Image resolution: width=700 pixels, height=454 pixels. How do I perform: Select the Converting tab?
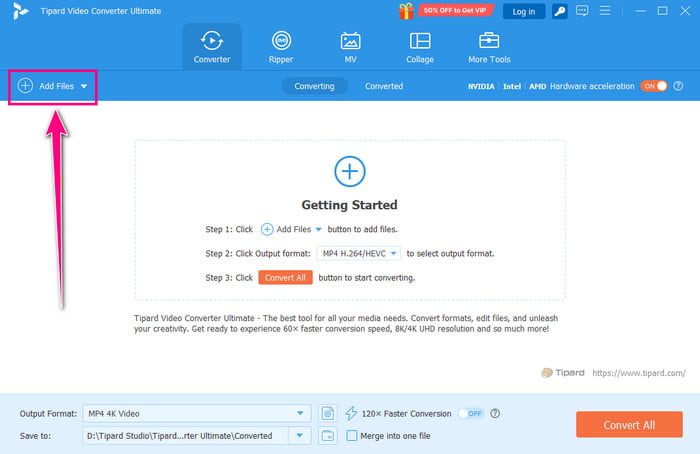pos(314,86)
